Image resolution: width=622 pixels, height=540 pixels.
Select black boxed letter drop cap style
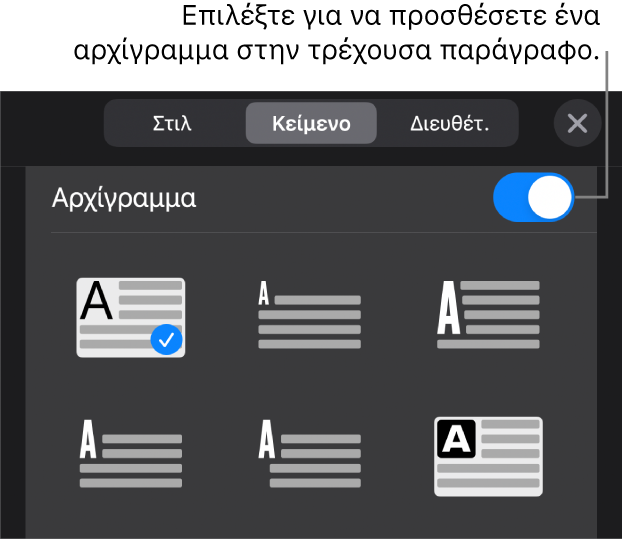coord(488,456)
